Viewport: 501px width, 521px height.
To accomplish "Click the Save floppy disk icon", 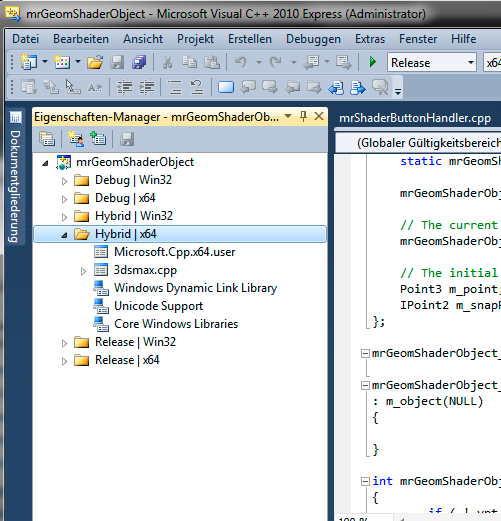I will [x=117, y=62].
